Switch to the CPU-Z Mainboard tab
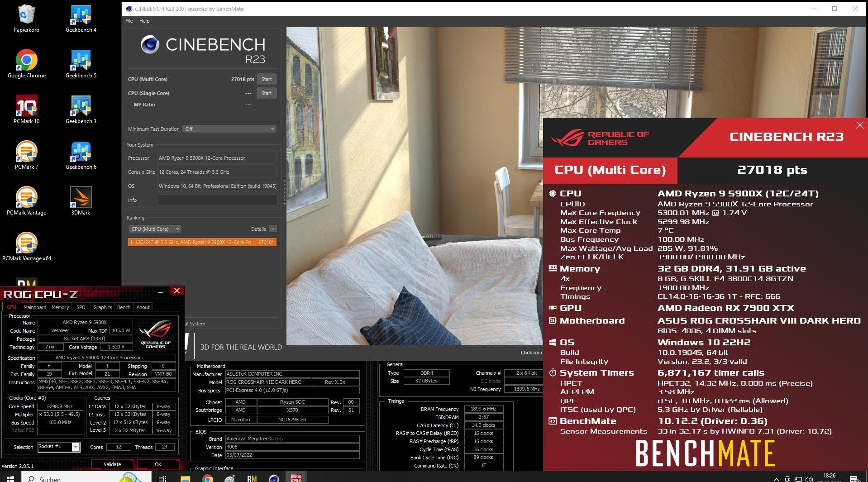Viewport: 868px width, 482px height. click(35, 307)
